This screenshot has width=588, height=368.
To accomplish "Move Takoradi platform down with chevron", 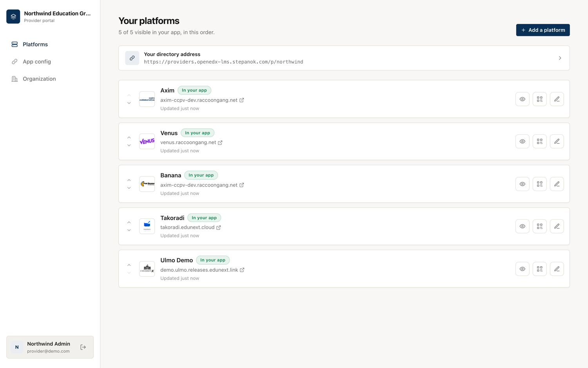I will tap(129, 230).
